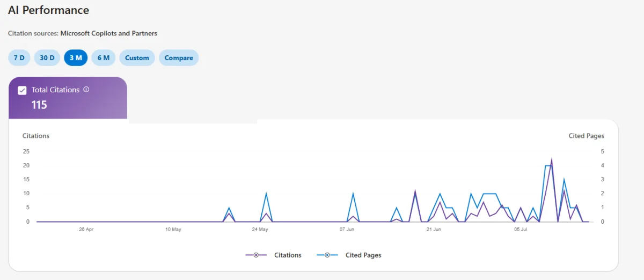Screen dimensions: 644x280
Task: Click the AI Performance heading
Action: pyautogui.click(x=48, y=10)
